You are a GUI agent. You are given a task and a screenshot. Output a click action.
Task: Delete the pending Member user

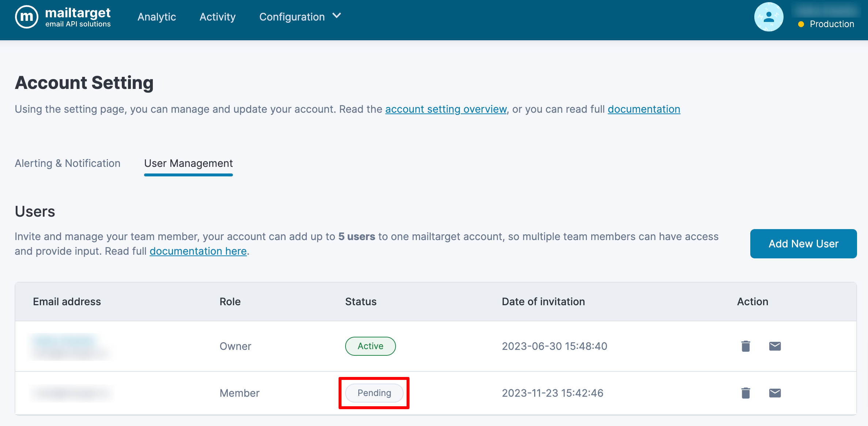(x=746, y=393)
